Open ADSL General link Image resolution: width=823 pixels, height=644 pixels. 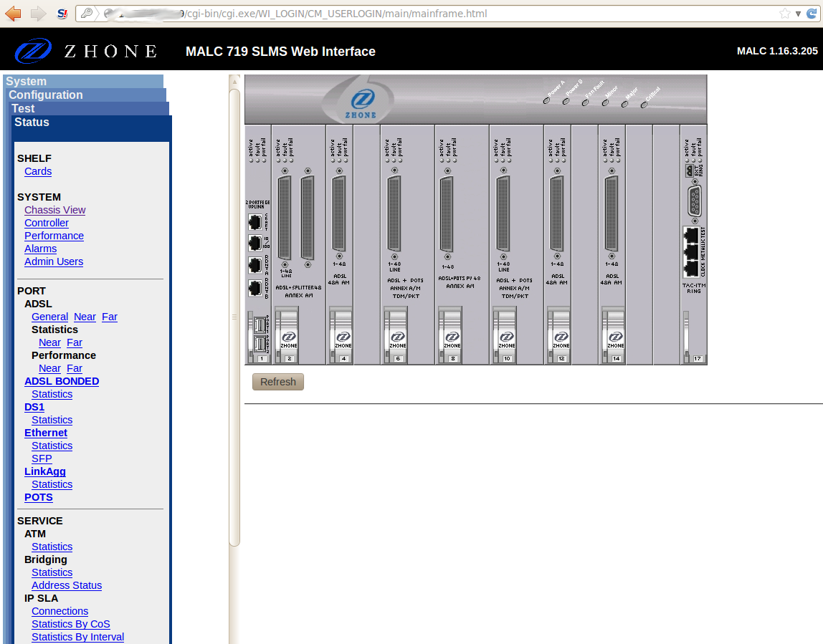(x=49, y=317)
